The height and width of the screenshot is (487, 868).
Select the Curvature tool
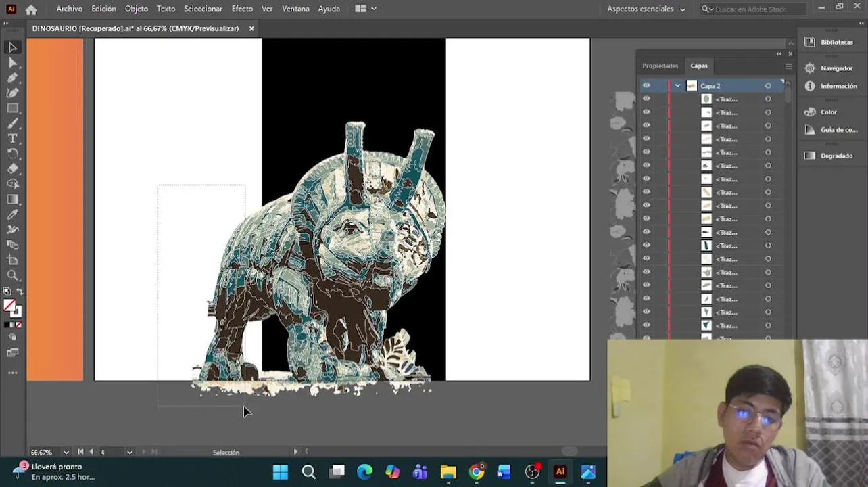coord(12,93)
